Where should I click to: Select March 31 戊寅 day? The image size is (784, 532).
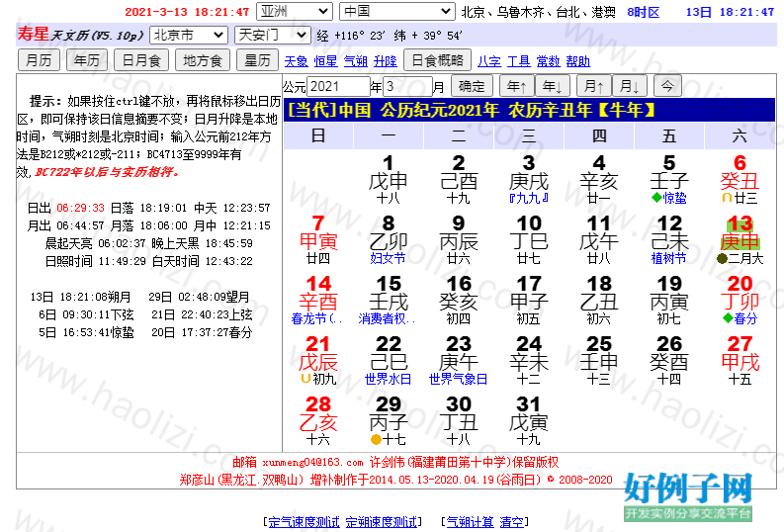[529, 421]
